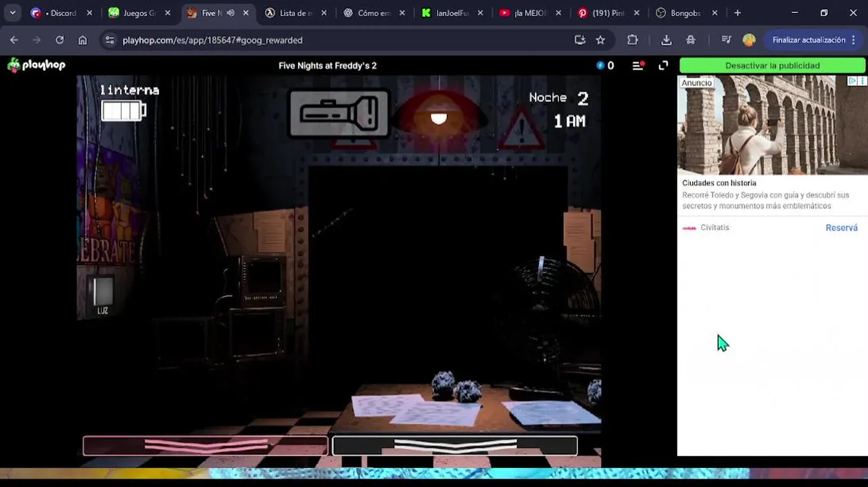Click the AdChoices icon on the ad
The width and height of the screenshot is (868, 487).
(852, 81)
